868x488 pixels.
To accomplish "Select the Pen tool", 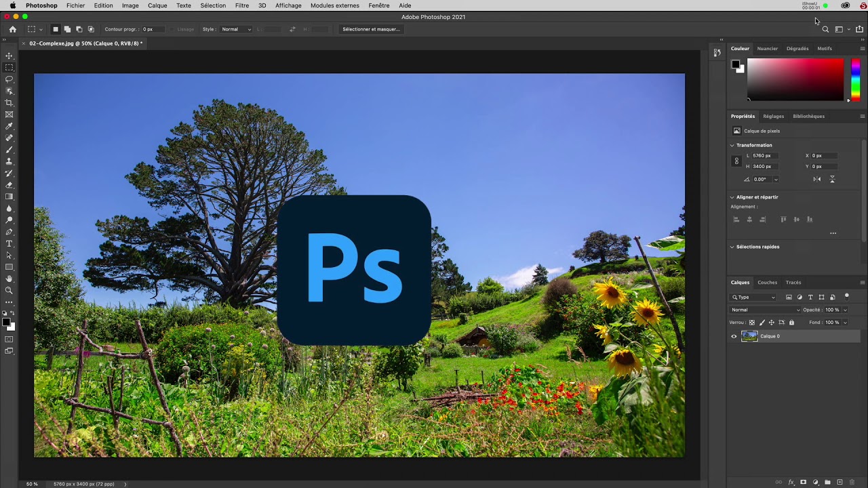I will [9, 232].
